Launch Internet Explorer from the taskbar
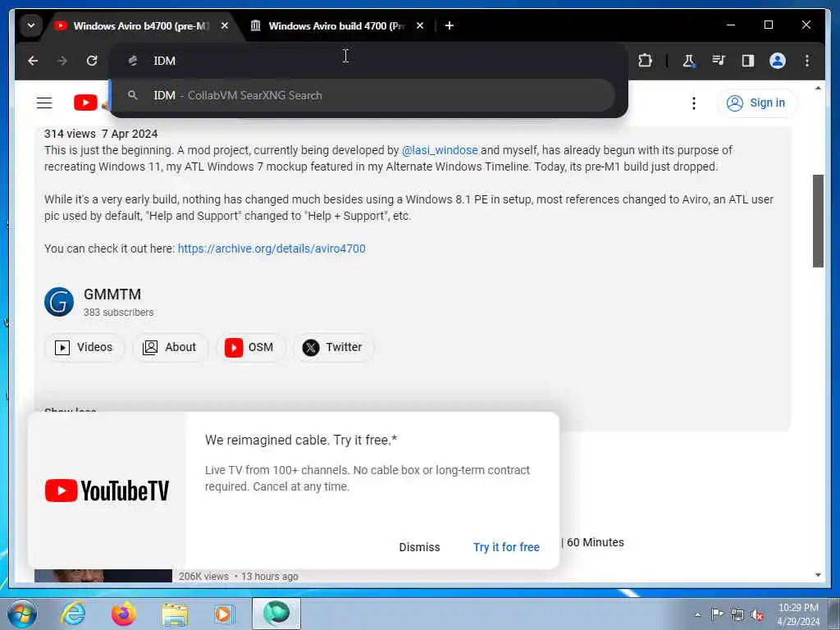The height and width of the screenshot is (630, 840). pos(73,614)
